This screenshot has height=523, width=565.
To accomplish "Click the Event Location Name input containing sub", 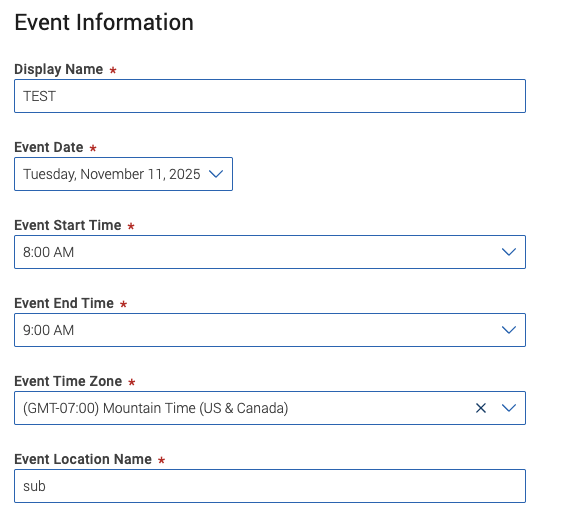I will point(270,486).
